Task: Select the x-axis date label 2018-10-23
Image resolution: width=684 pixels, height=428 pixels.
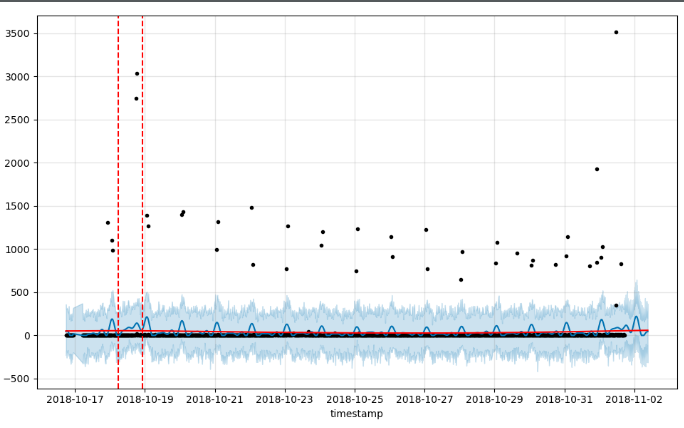Action: [x=285, y=399]
